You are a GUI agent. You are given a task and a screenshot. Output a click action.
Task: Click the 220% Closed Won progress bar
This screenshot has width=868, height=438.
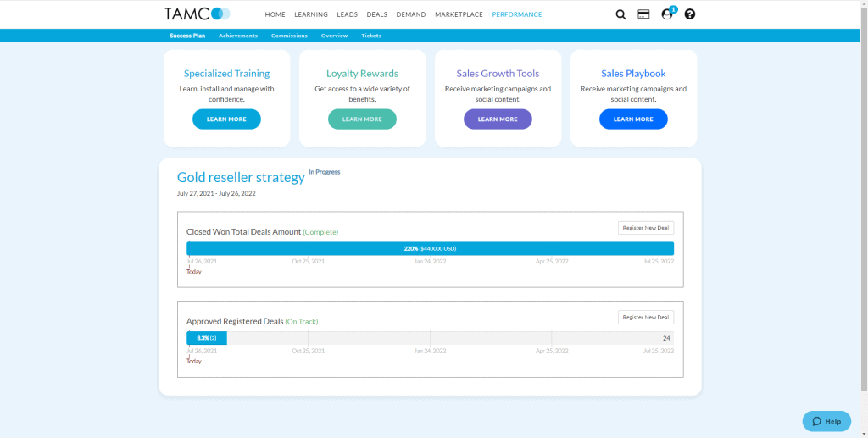click(430, 248)
